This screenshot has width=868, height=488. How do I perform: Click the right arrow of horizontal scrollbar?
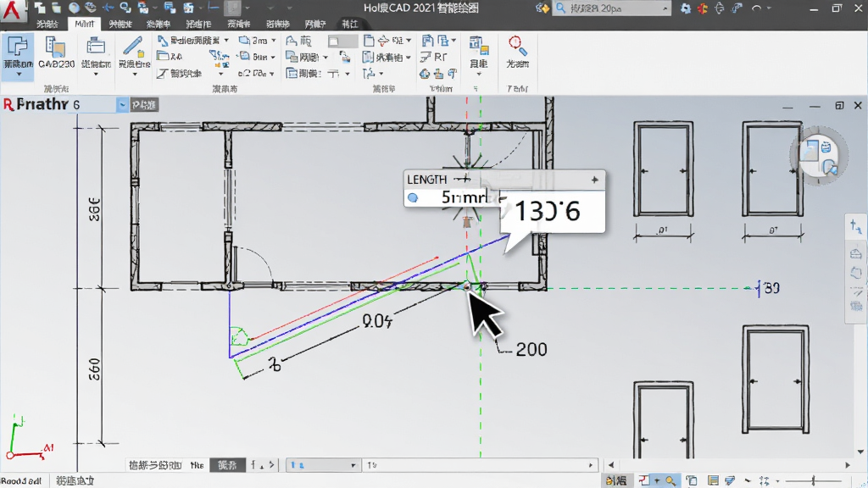click(x=848, y=465)
